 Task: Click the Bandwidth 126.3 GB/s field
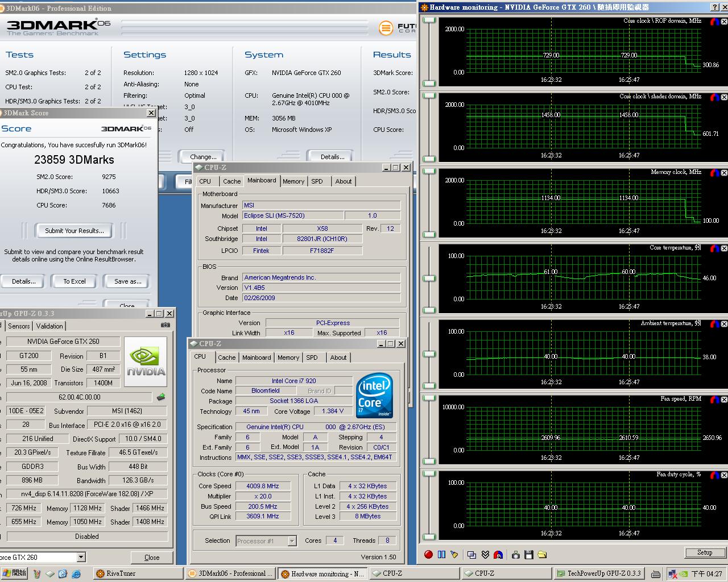138,480
